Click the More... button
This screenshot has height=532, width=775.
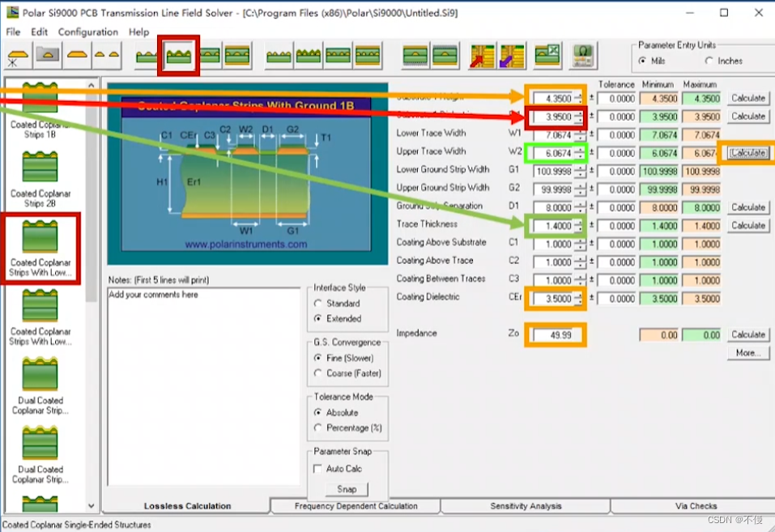[748, 353]
